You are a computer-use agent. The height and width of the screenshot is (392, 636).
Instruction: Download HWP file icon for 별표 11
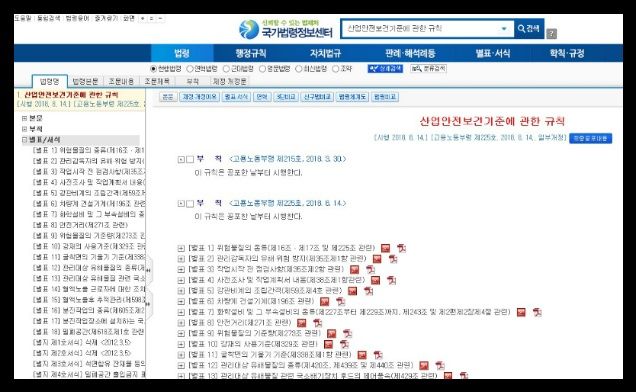[x=362, y=355]
